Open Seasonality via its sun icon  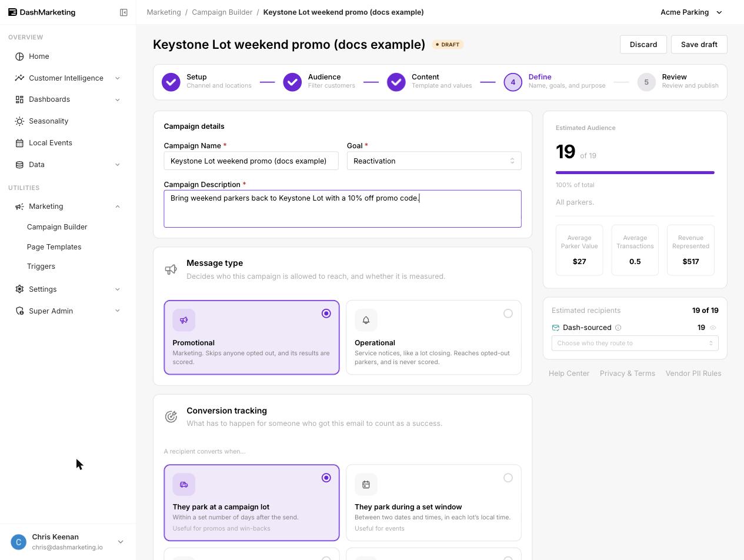tap(19, 121)
